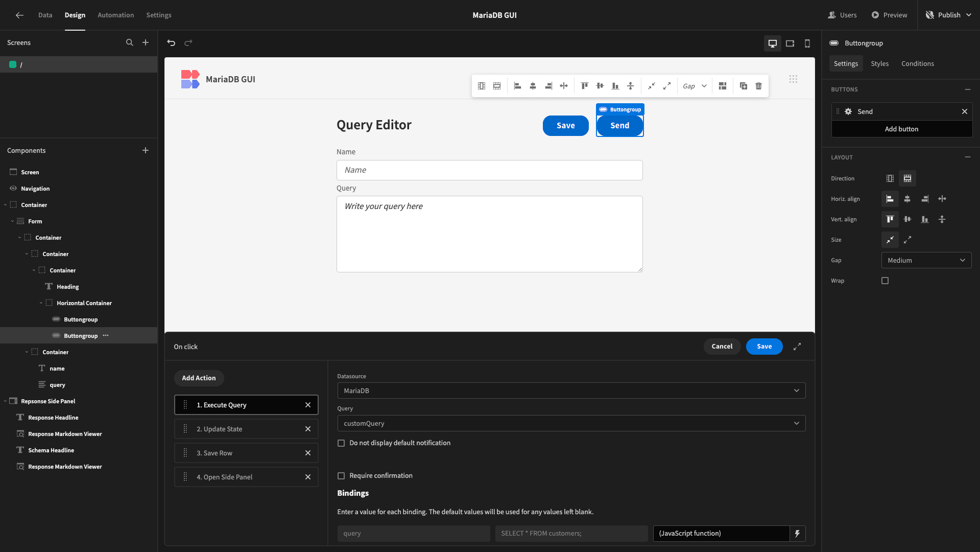Enable the Wrap checkbox

coord(885,281)
